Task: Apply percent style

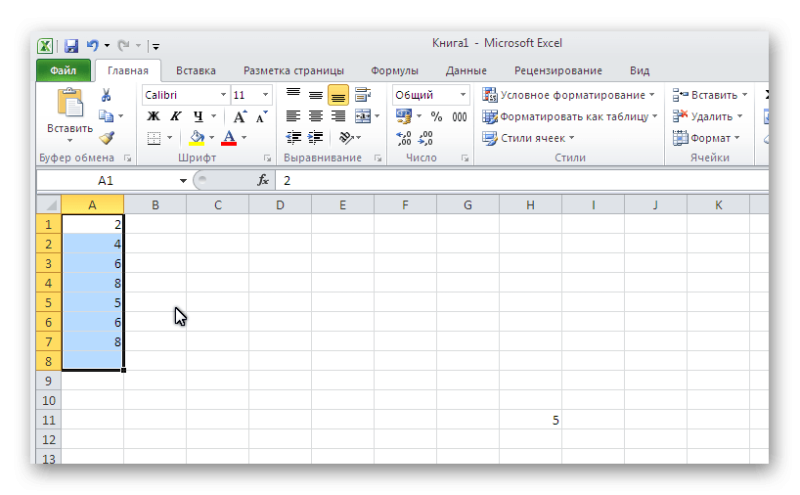Action: tap(436, 117)
